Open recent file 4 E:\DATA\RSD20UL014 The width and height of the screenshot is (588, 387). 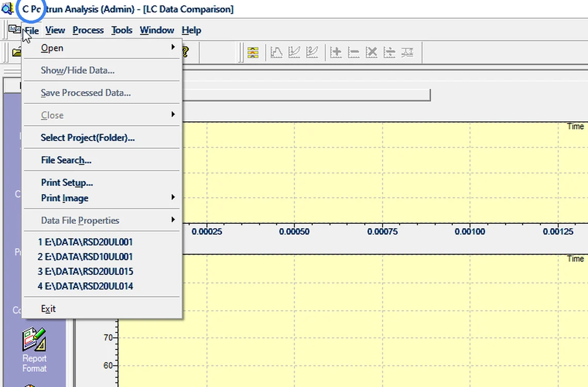click(x=102, y=286)
